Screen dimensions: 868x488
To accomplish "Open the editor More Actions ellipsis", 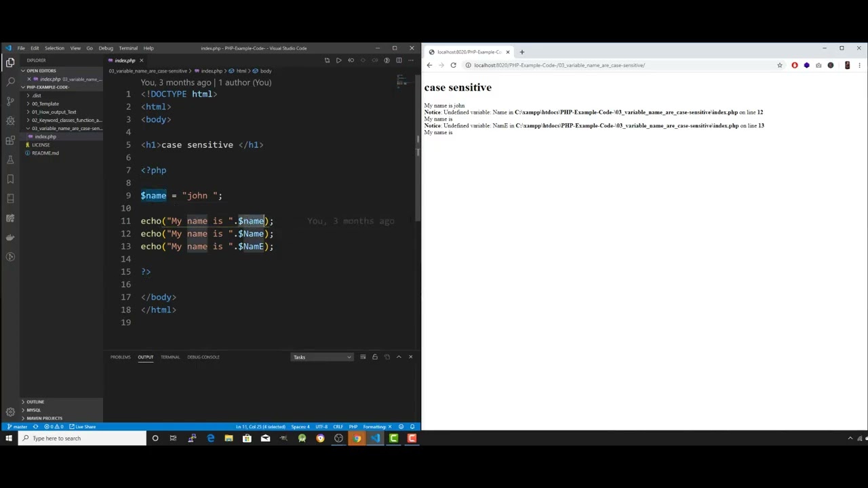I will point(411,60).
